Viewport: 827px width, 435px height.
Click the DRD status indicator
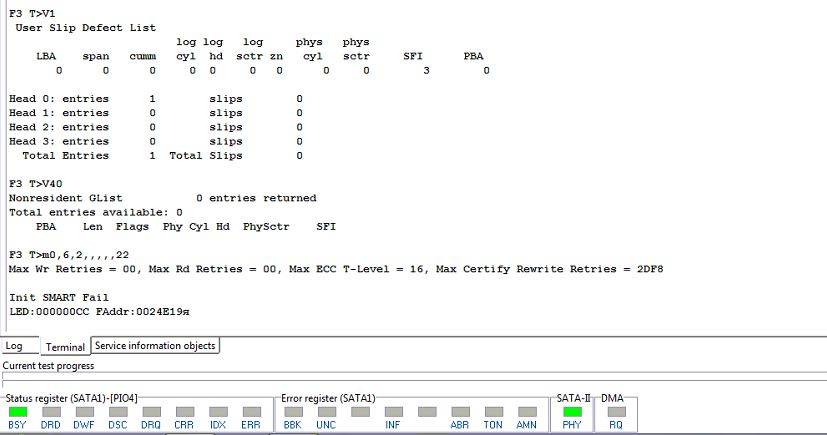click(x=51, y=412)
